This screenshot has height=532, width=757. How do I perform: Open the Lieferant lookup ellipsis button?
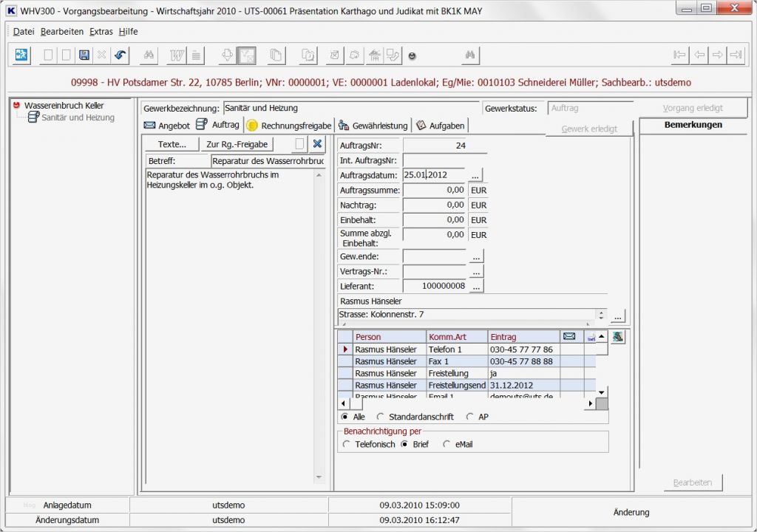pyautogui.click(x=476, y=286)
